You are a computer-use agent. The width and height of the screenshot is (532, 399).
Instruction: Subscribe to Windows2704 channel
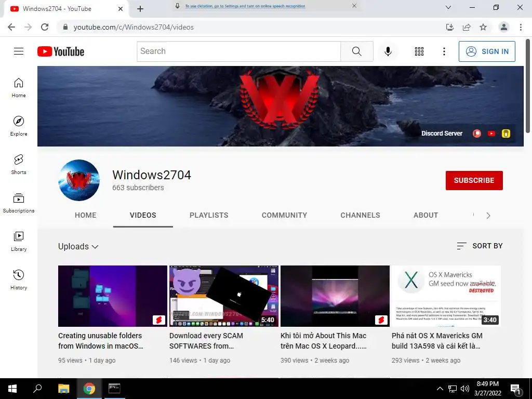(x=474, y=180)
